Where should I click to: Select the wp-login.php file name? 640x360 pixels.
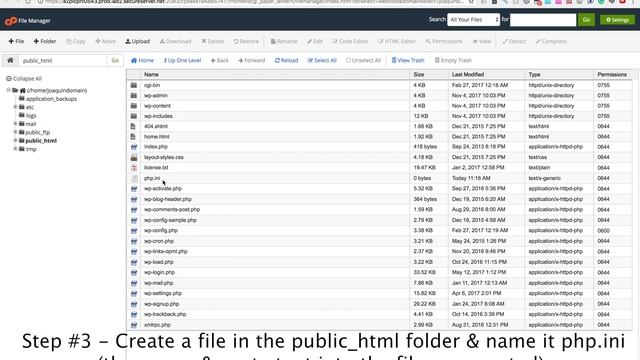(160, 272)
